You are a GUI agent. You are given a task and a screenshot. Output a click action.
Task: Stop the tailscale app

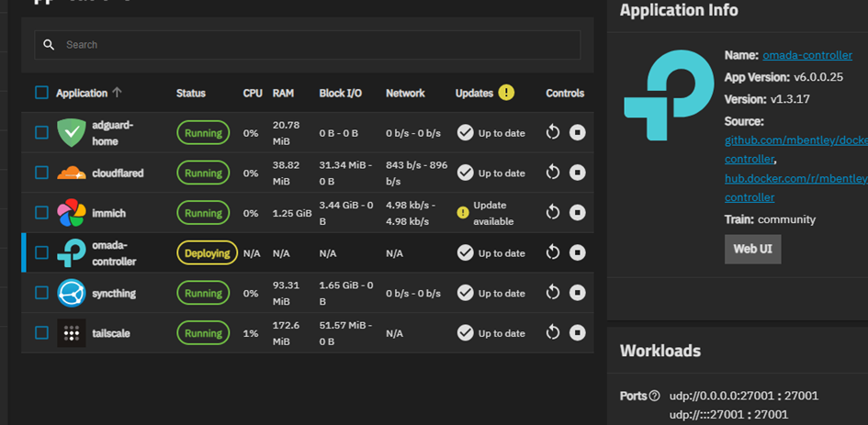click(577, 333)
